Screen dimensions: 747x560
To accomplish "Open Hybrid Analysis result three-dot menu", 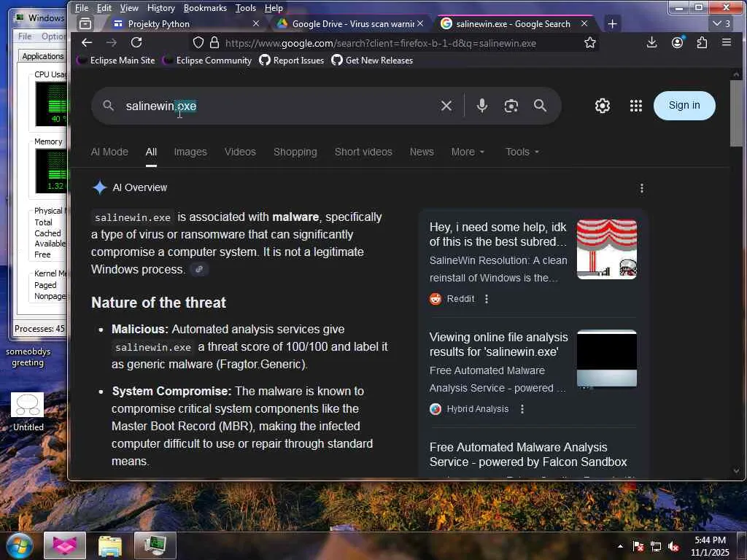I will [x=522, y=409].
